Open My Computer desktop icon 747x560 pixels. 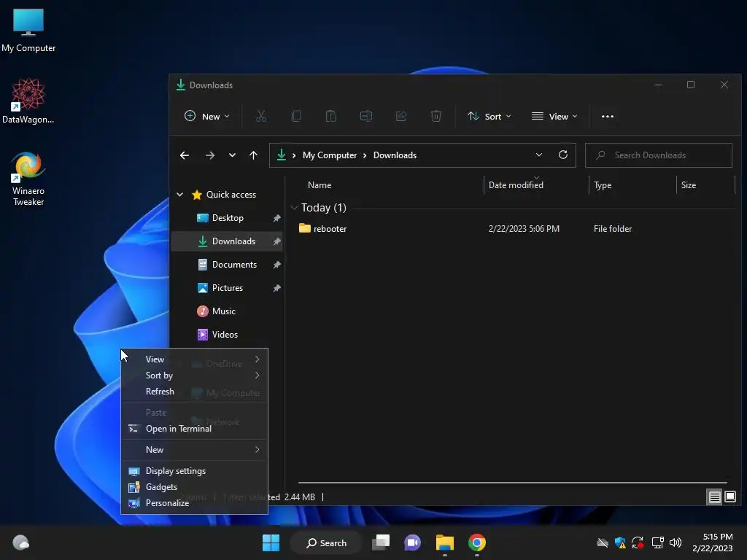(28, 30)
